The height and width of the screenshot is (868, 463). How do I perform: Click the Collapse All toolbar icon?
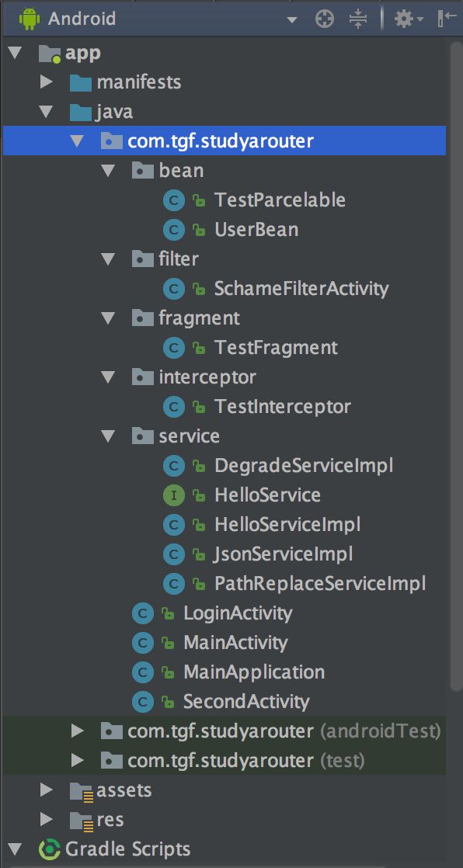click(x=358, y=19)
